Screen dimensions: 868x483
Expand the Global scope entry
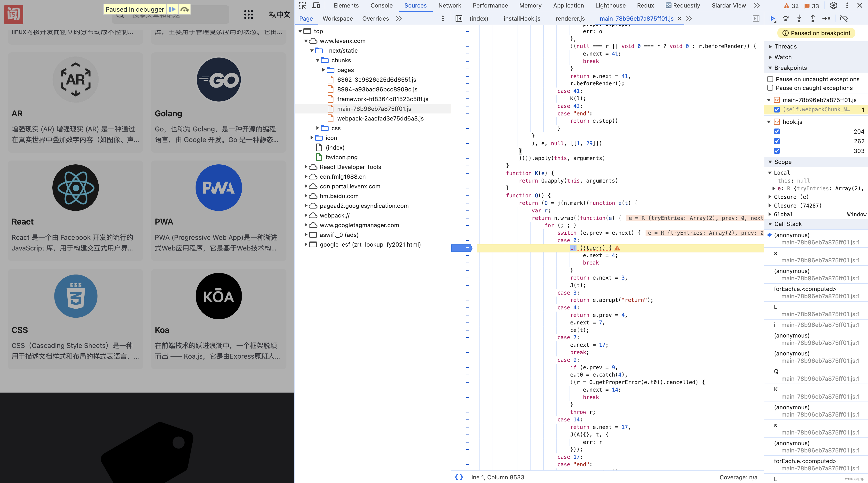pyautogui.click(x=770, y=214)
